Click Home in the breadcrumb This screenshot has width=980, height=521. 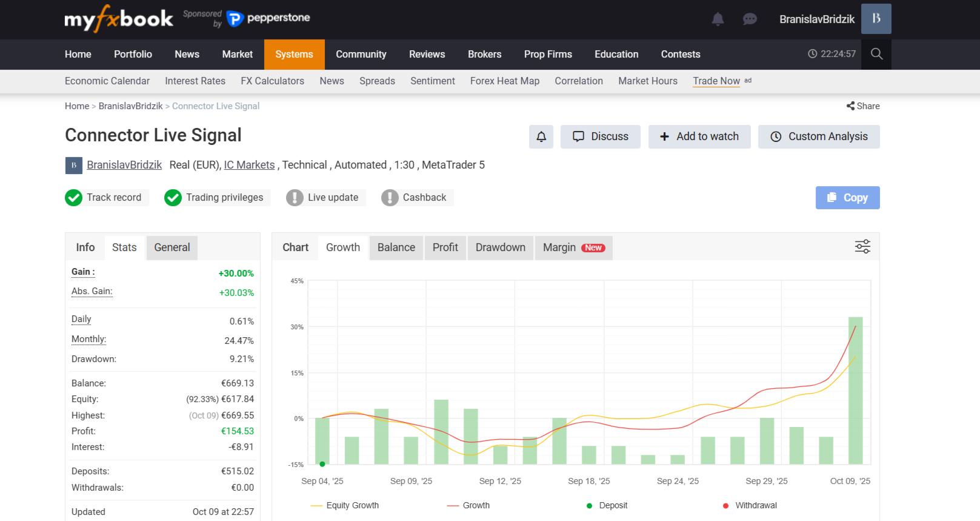pos(77,106)
